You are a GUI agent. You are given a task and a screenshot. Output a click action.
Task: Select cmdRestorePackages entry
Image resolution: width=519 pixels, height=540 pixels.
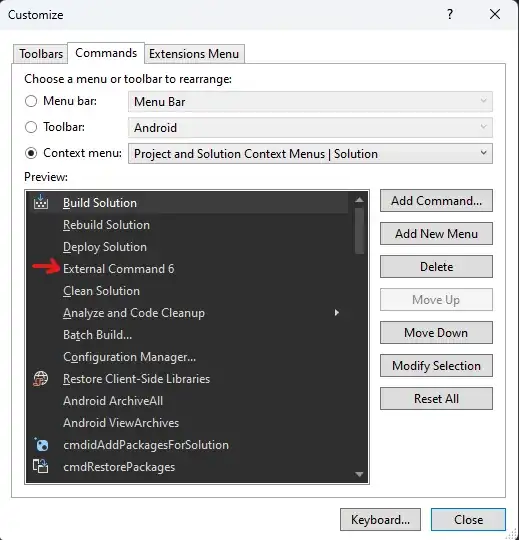(188, 467)
